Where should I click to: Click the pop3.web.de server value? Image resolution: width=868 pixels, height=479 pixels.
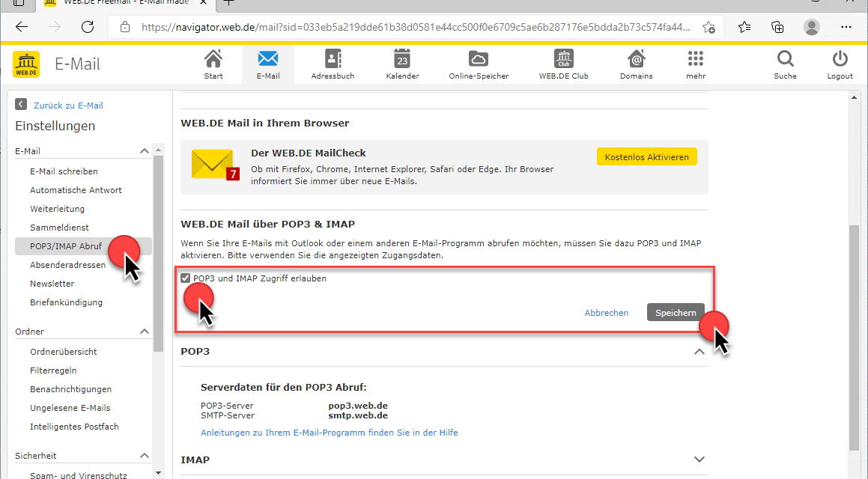pyautogui.click(x=357, y=406)
